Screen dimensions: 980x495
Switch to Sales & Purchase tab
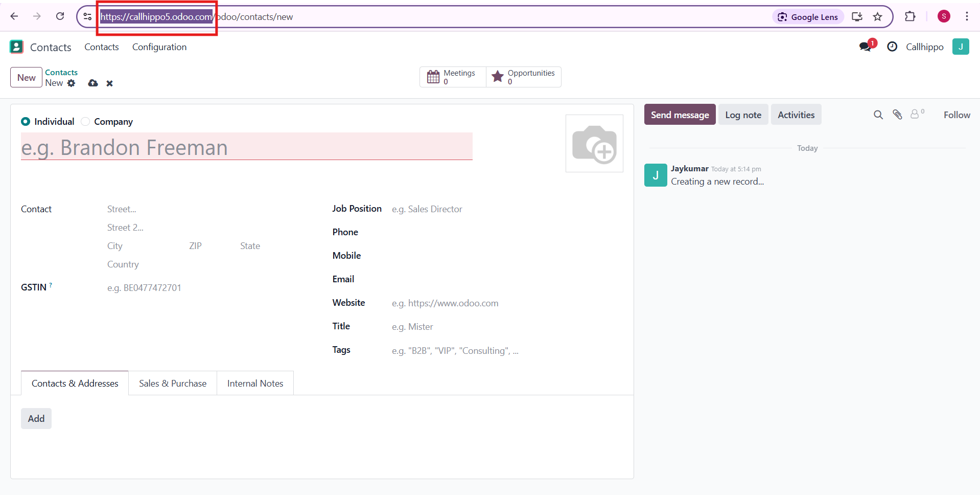click(x=173, y=383)
